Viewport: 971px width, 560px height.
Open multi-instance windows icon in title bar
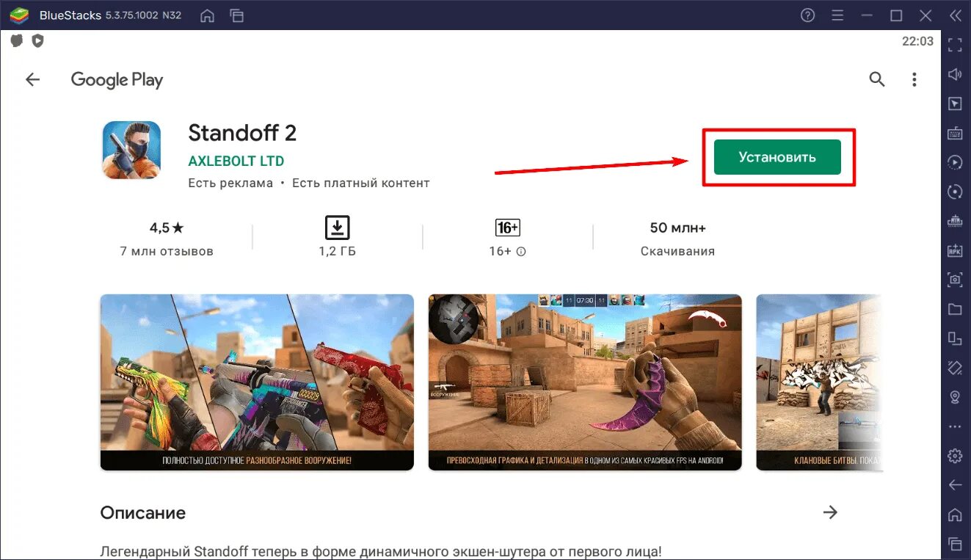pos(236,15)
